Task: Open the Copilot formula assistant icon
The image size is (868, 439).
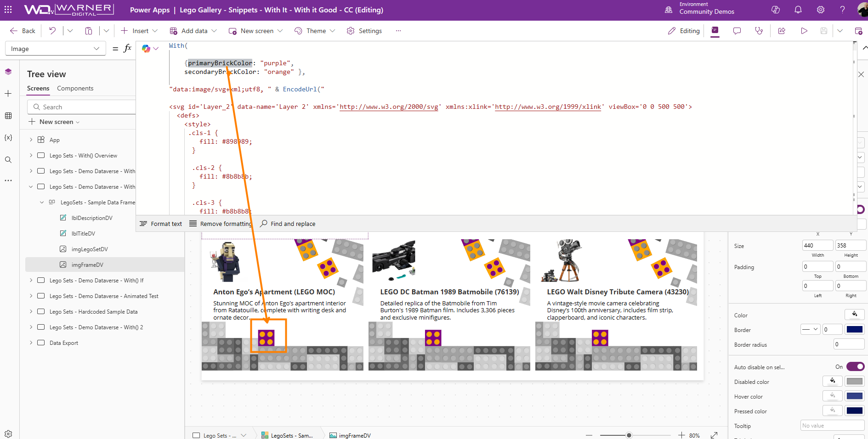Action: click(146, 48)
